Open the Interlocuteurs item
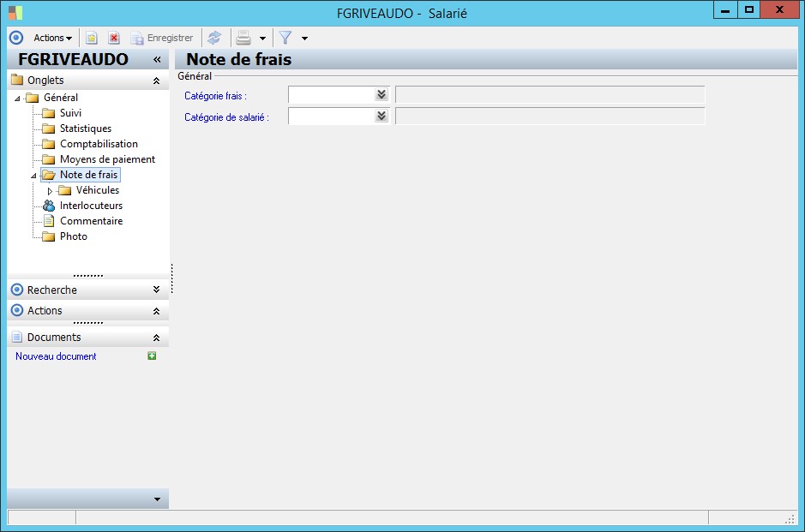Image resolution: width=805 pixels, height=532 pixels. click(x=91, y=206)
